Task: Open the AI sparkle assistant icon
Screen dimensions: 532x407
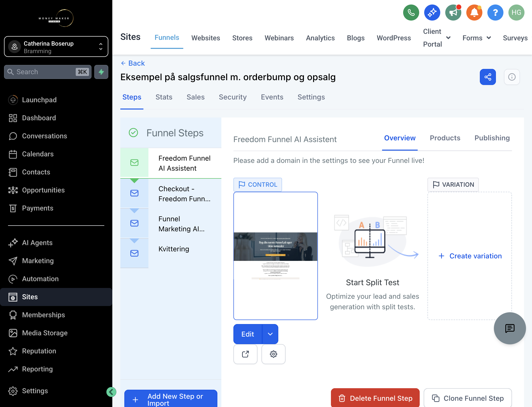Action: 432,13
